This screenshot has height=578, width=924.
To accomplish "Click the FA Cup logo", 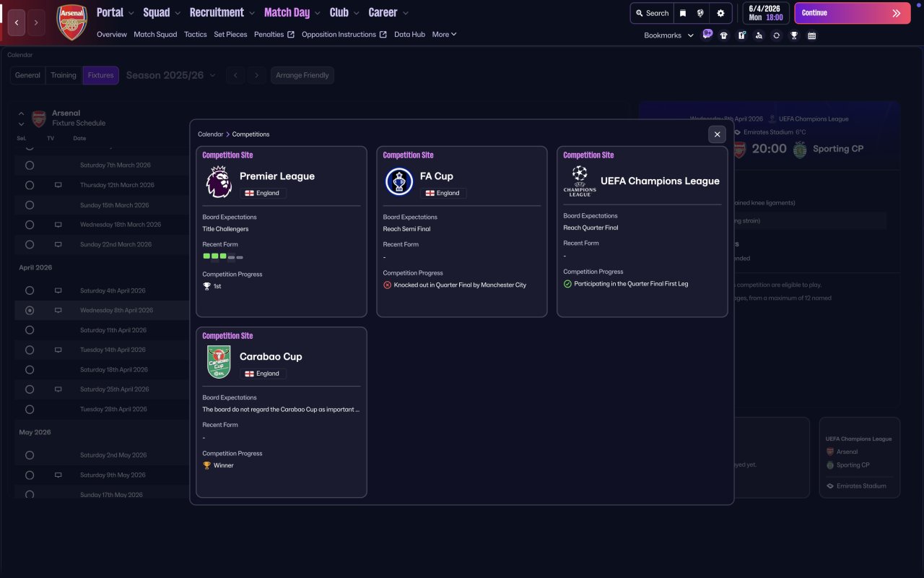I will [398, 182].
